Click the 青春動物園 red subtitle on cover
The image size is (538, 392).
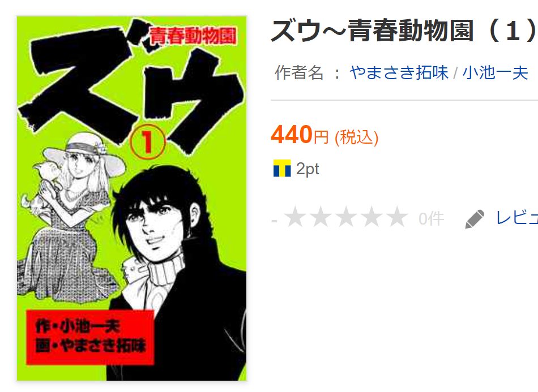193,36
